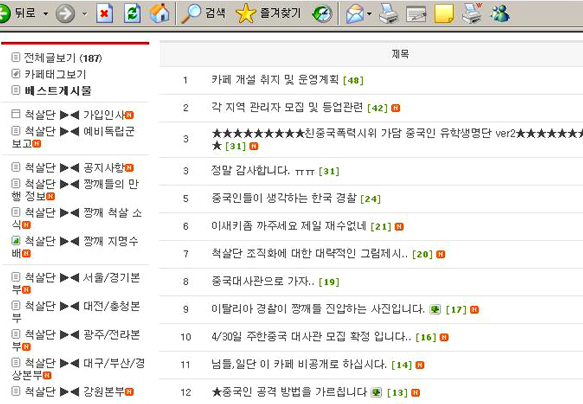Viewport: 583px width, 404px height.
Task: Open post '정말 감사합니다. ㅠㅠ'
Action: coord(263,171)
